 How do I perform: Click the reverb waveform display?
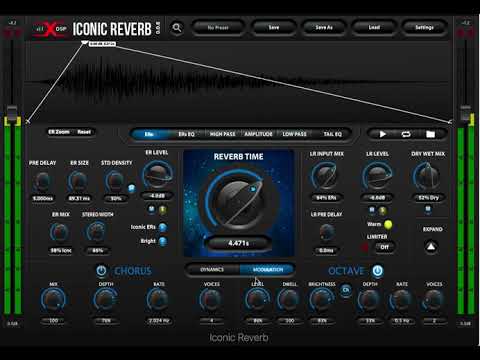(238, 83)
